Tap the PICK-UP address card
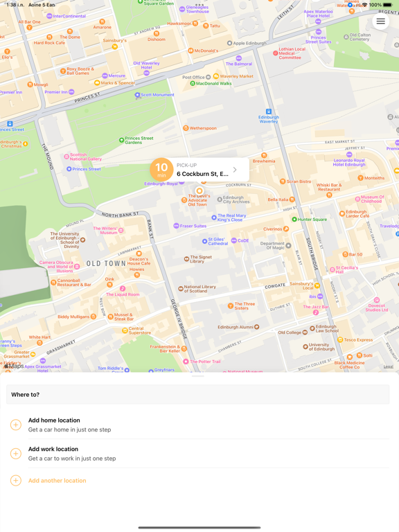Screen dimensions: 399x532 (x=199, y=170)
